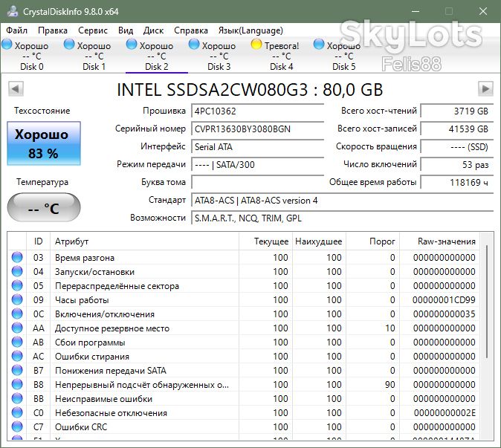Click power on count value 53 раз
Screen dimensions: 501x448
[457, 165]
